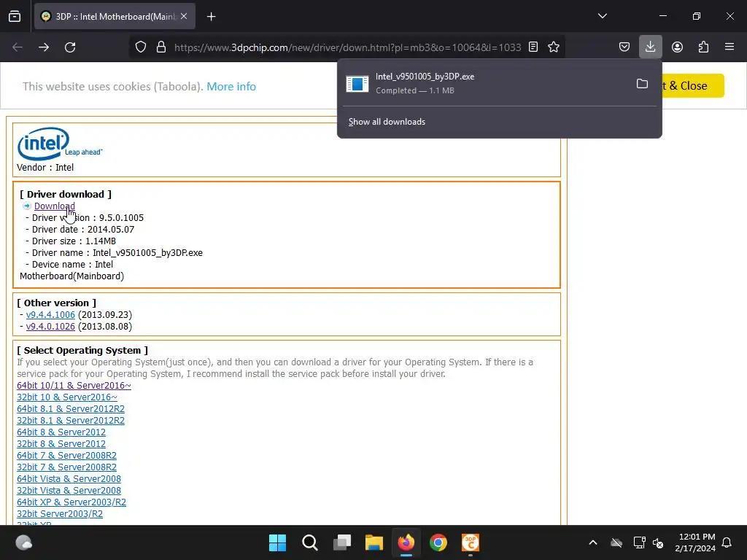
Task: Select 64bit 10/11 & Server2016~
Action: point(74,386)
